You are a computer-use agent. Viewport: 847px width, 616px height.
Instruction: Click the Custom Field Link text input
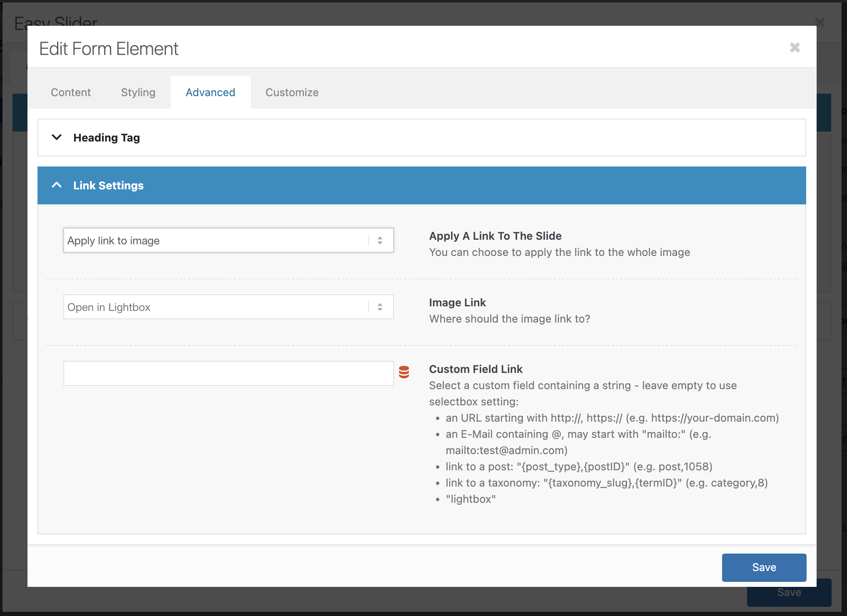point(228,373)
